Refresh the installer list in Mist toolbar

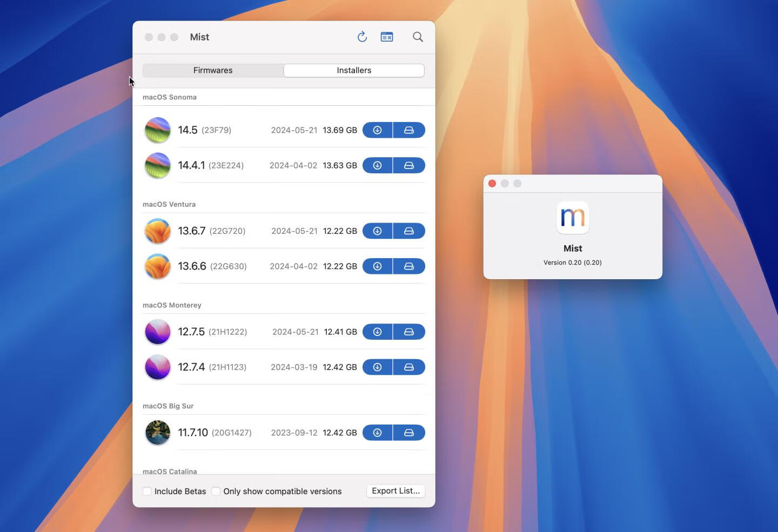click(362, 37)
